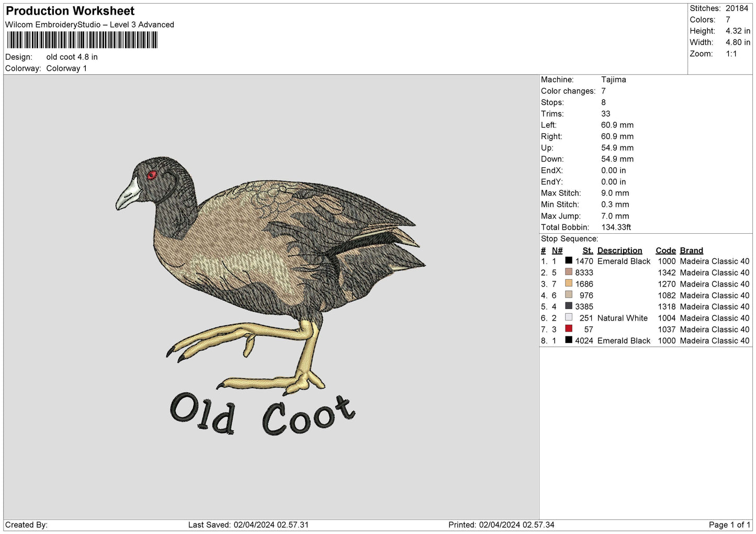
Task: Click the 'St.' column header
Action: (x=588, y=251)
